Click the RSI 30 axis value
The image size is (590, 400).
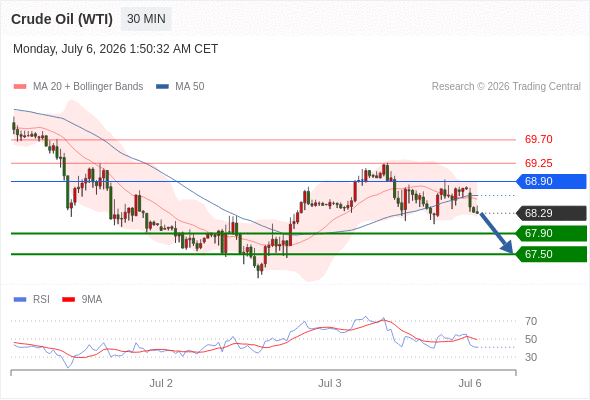(531, 357)
